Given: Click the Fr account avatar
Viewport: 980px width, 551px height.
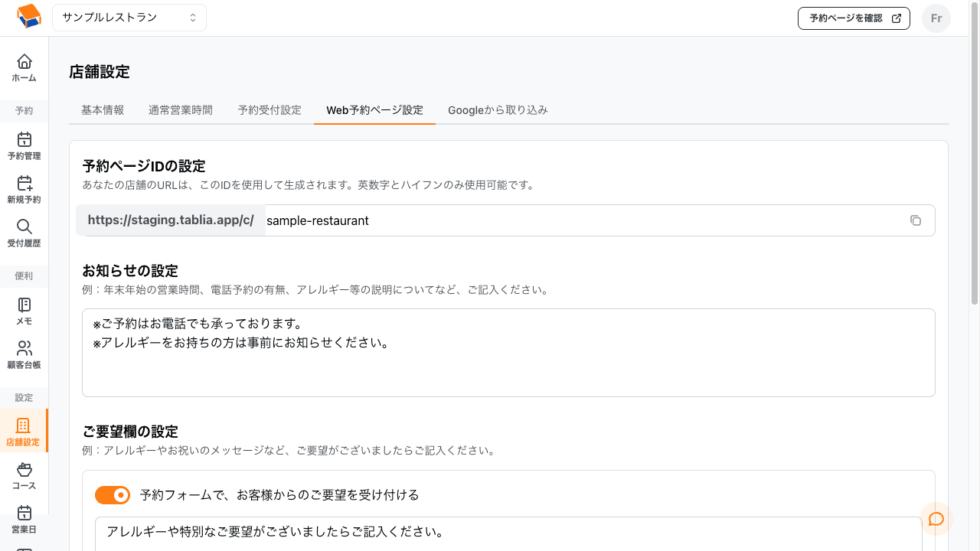Looking at the screenshot, I should [x=936, y=18].
